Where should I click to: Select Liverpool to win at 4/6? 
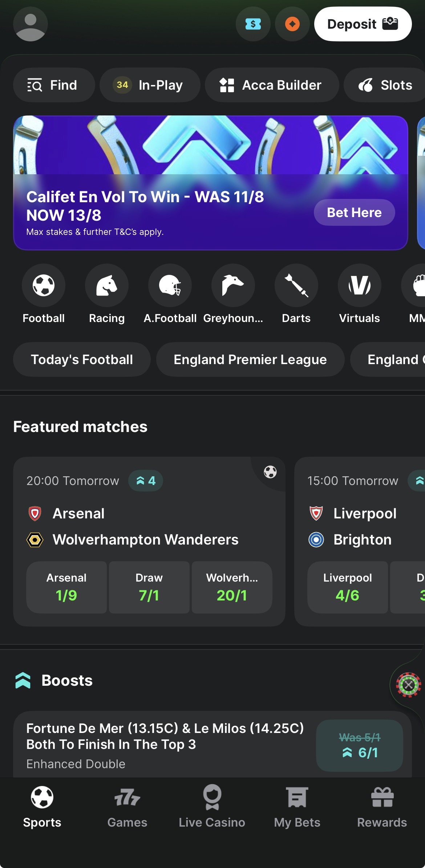(x=347, y=587)
